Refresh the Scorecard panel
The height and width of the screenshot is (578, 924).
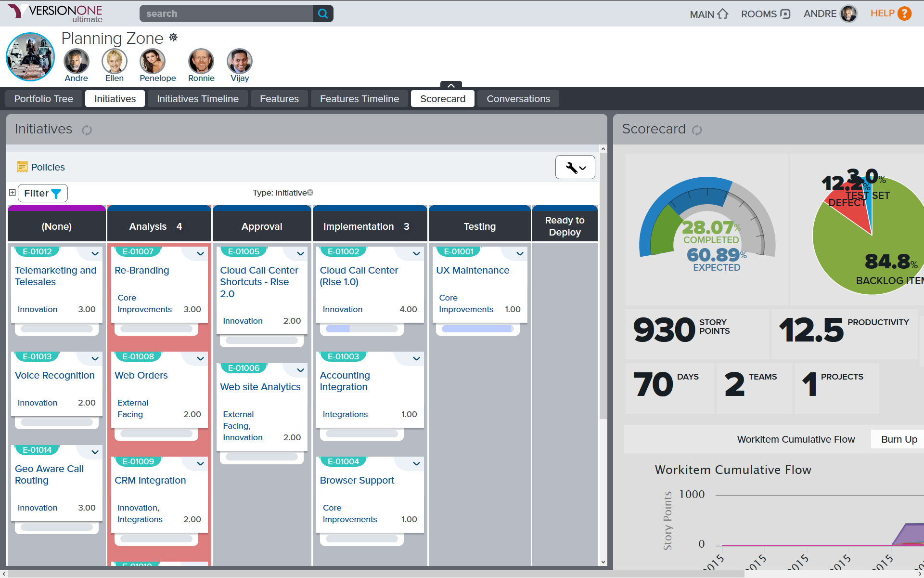697,130
